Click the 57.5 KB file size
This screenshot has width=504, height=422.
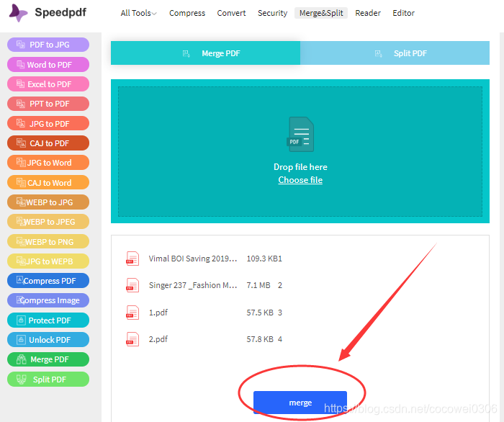coord(260,313)
